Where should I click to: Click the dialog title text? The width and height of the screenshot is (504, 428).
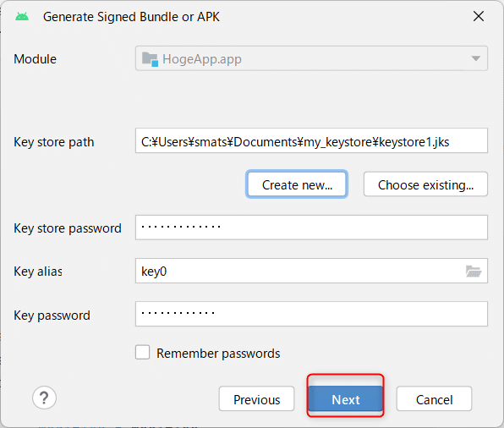point(131,17)
